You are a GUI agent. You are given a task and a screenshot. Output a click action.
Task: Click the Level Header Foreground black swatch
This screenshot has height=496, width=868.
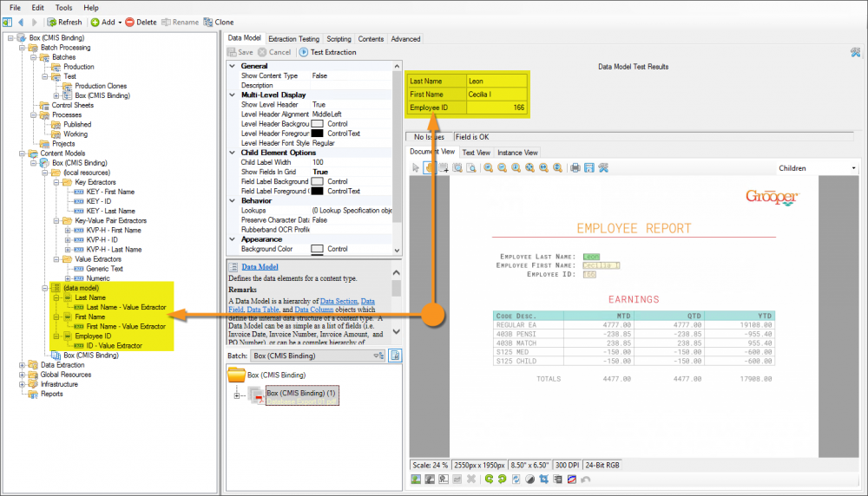pos(317,134)
